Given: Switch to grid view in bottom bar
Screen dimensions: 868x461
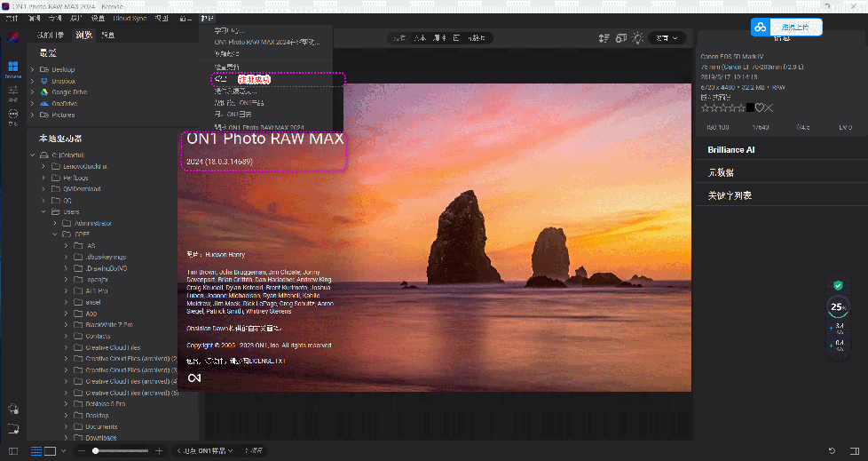Looking at the screenshot, I should click(36, 451).
